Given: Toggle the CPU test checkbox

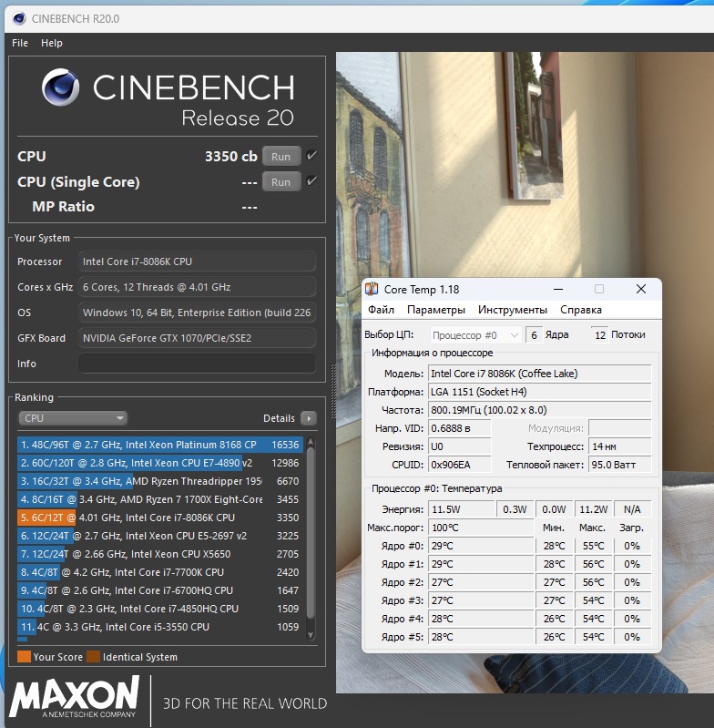Looking at the screenshot, I should pos(311,156).
